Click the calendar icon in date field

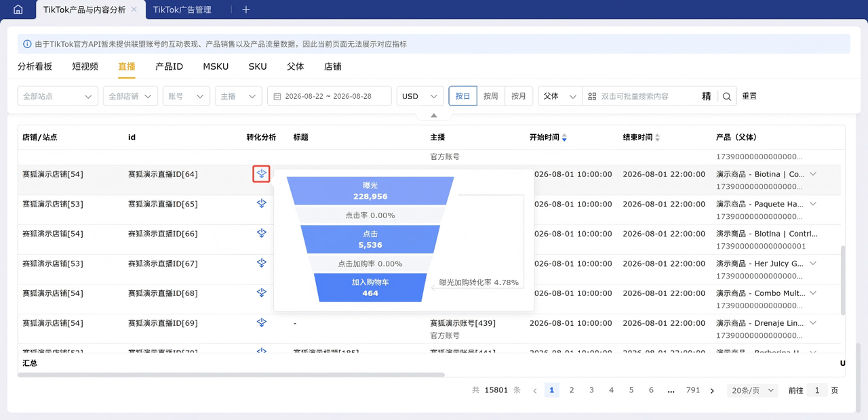click(x=277, y=96)
